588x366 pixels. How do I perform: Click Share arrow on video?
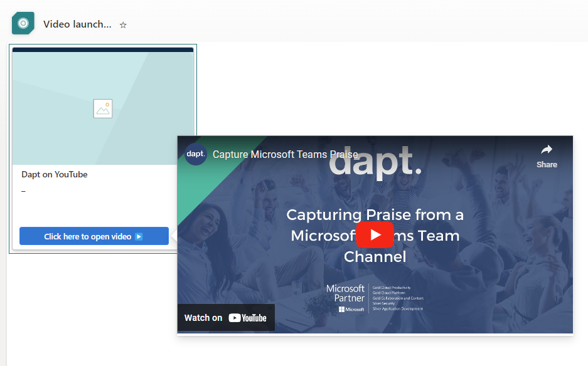tap(547, 157)
